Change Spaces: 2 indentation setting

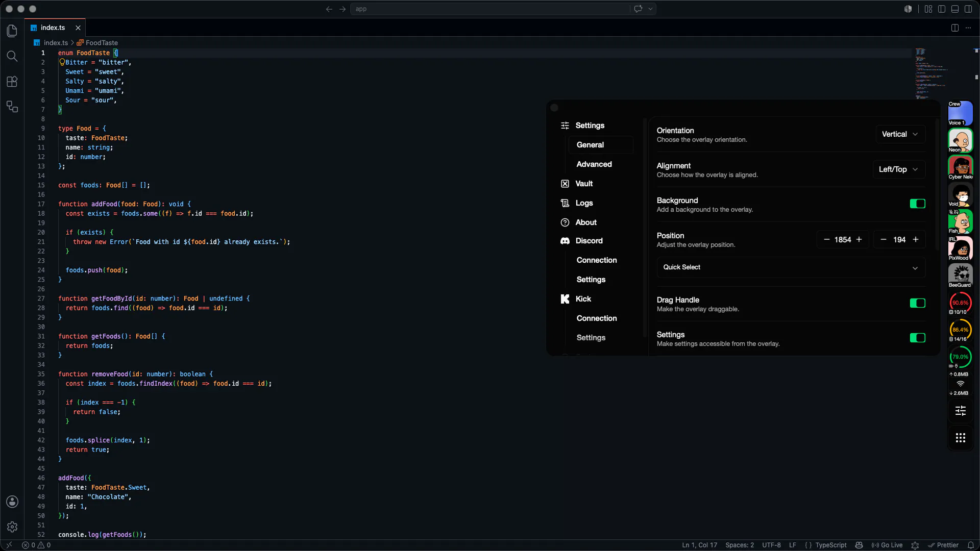(x=740, y=545)
